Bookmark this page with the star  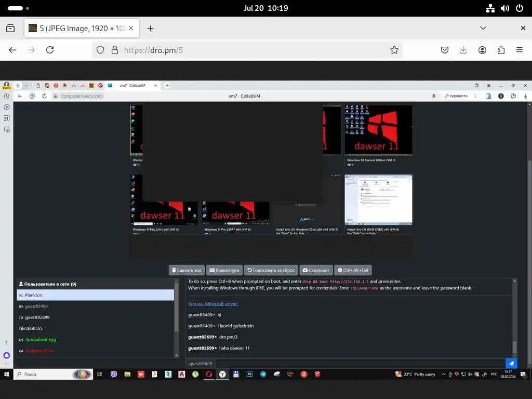tap(394, 50)
